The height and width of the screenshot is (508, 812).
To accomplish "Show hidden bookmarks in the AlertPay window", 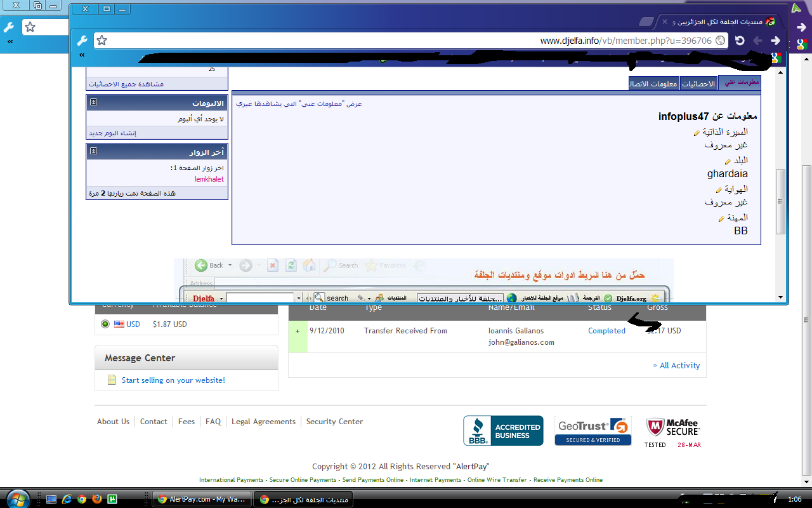I will (x=10, y=41).
